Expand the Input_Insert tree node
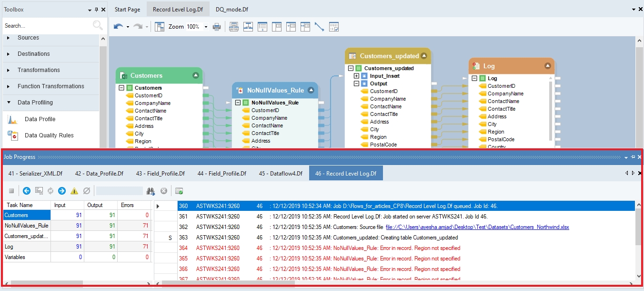 [x=356, y=76]
